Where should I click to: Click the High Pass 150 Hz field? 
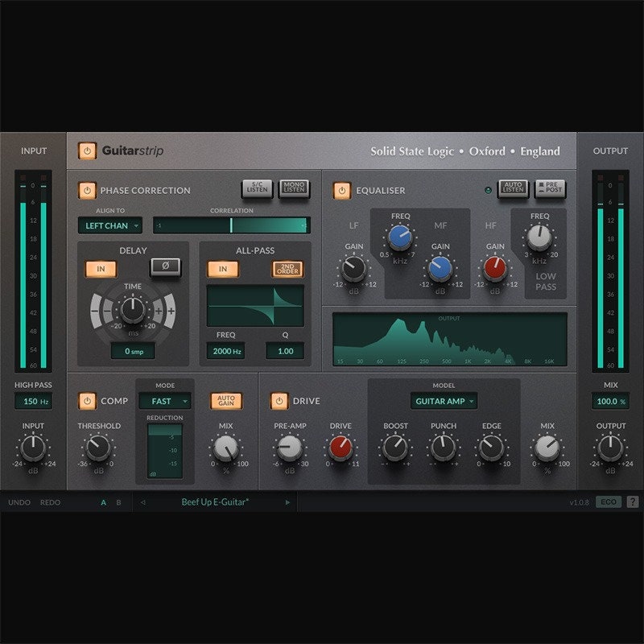[x=33, y=401]
